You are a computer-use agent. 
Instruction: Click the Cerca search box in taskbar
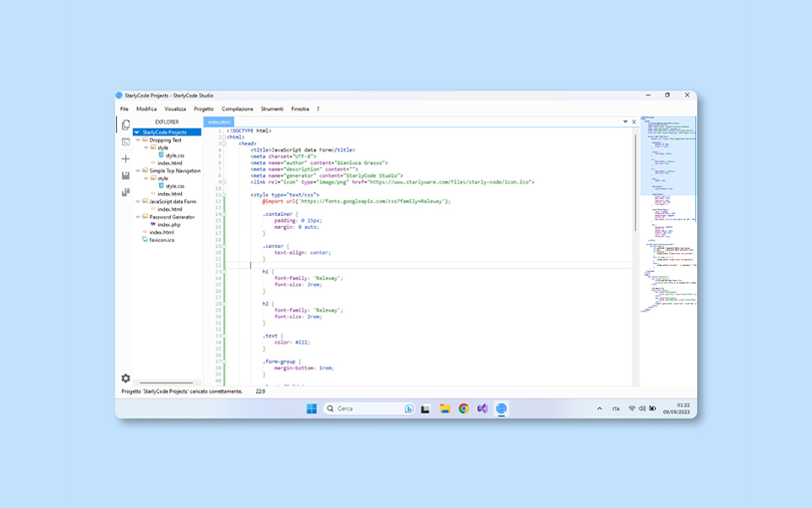[x=370, y=408]
